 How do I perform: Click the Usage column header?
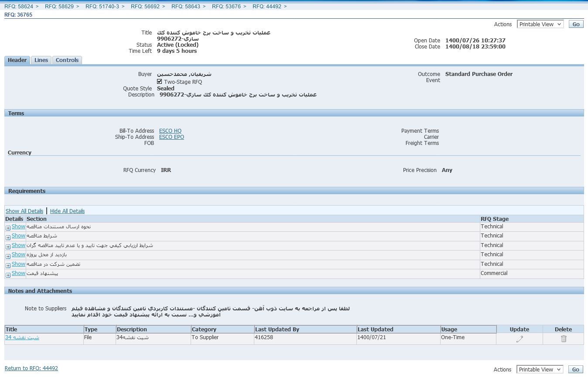pyautogui.click(x=468, y=330)
